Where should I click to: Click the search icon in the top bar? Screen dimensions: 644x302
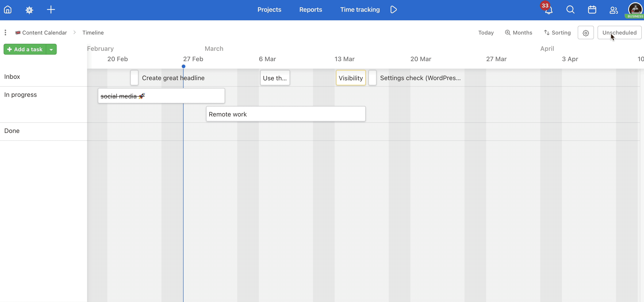coord(570,9)
